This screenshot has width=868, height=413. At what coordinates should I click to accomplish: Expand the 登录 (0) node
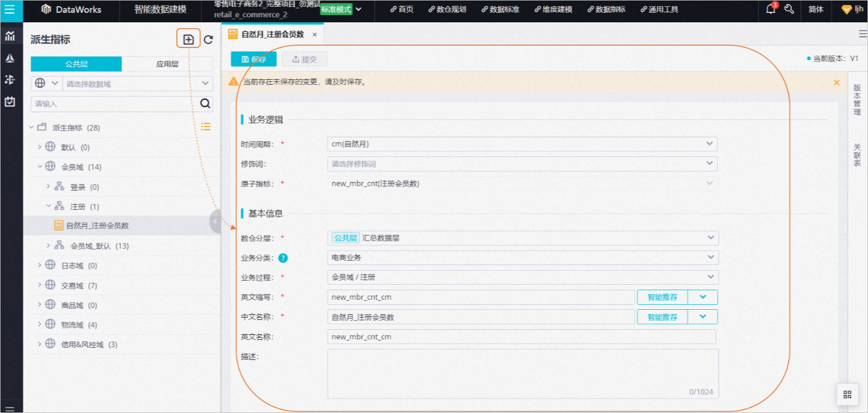pos(49,186)
